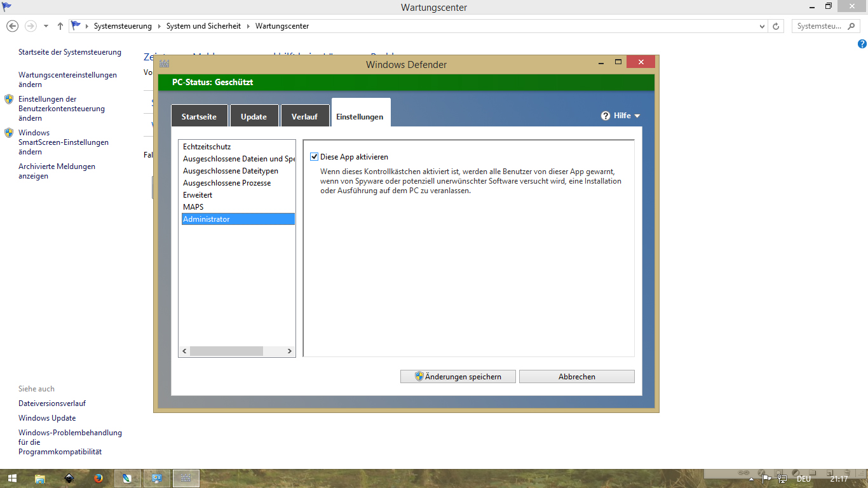Show hidden system tray icons
868x488 pixels.
[752, 479]
